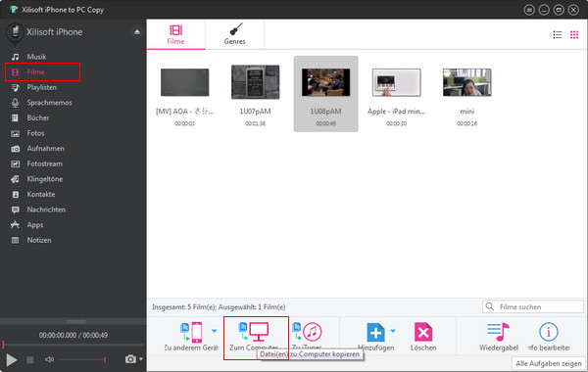Click the preview panel collapse handle

coord(75,321)
